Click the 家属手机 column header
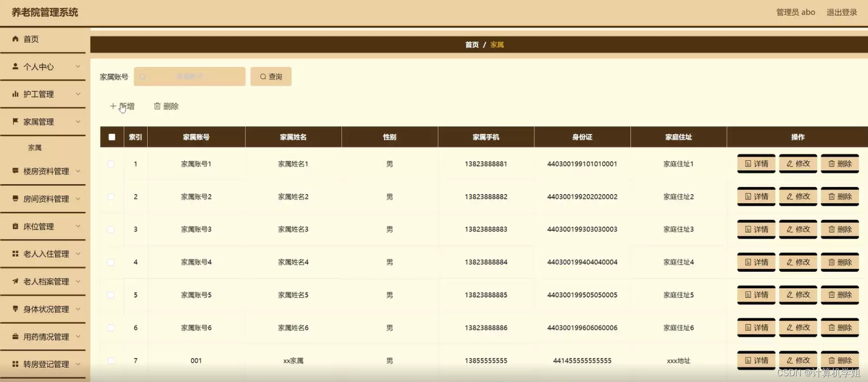The height and width of the screenshot is (382, 868). coord(486,137)
